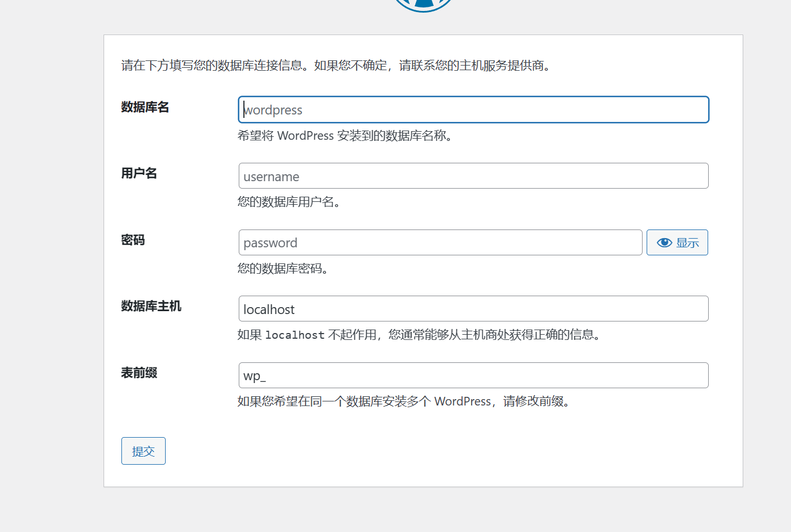Click the hint about changing the table prefix

coord(404,401)
